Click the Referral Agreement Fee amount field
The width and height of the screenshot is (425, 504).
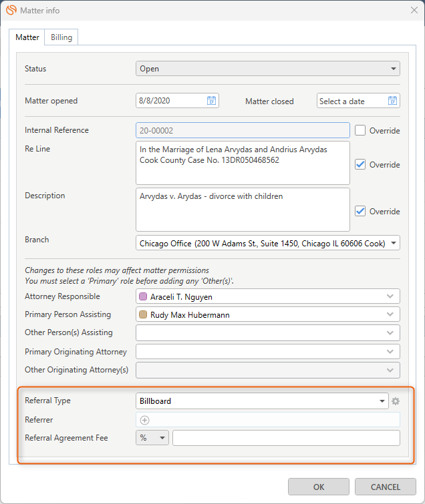286,438
